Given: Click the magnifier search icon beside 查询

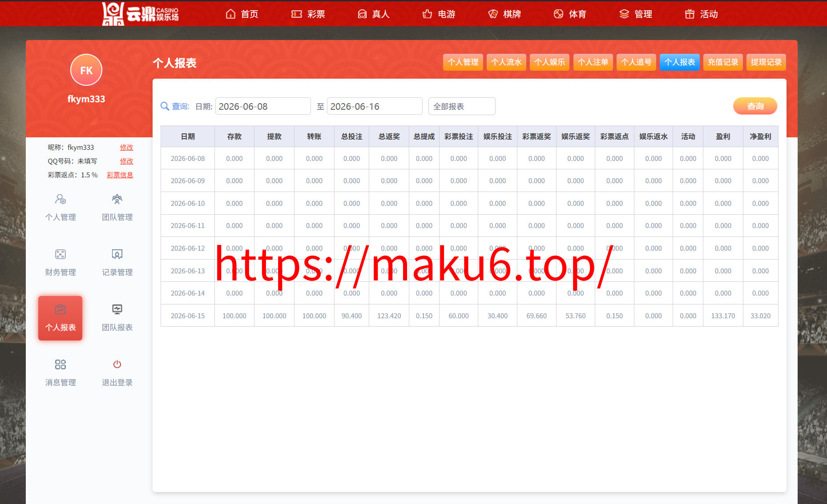Looking at the screenshot, I should click(165, 106).
